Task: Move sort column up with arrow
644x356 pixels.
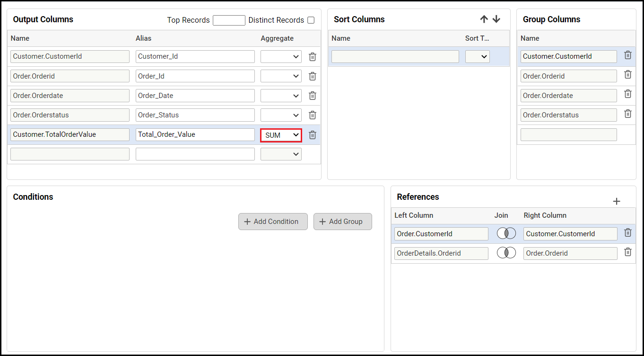Action: (484, 19)
